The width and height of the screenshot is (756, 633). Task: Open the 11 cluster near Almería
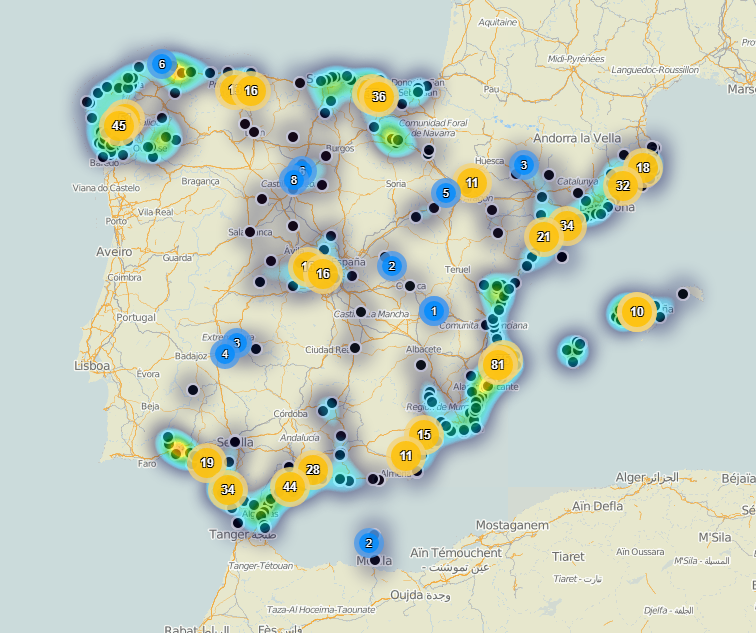click(406, 456)
